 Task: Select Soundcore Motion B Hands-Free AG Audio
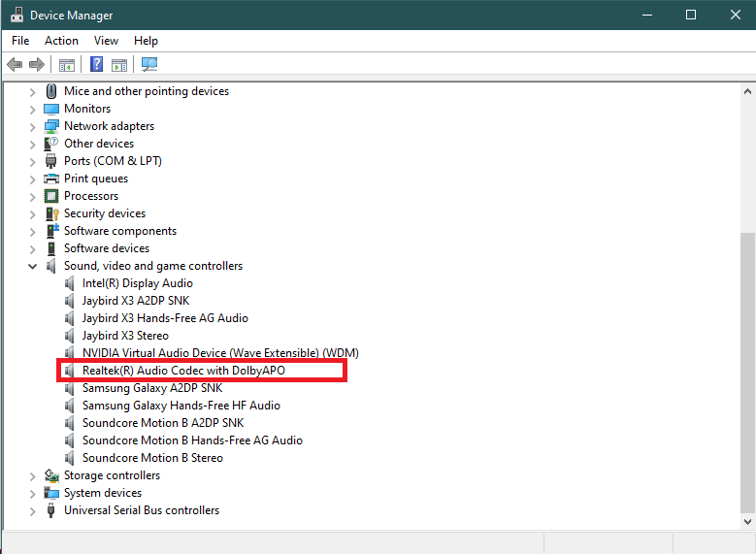(x=192, y=440)
